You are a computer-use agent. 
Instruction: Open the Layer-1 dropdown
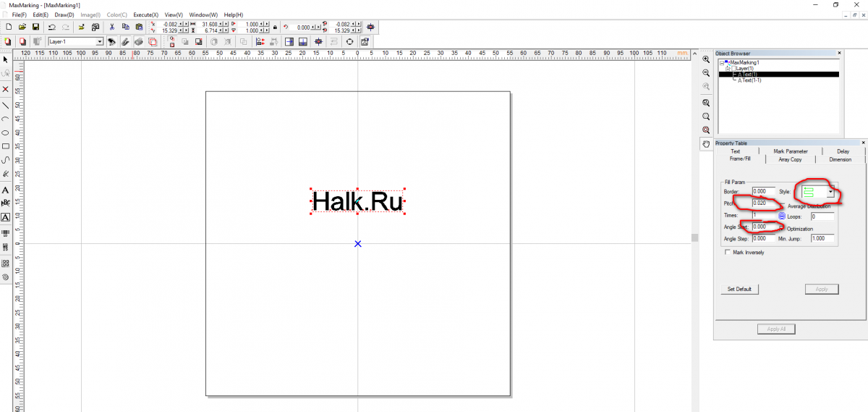pos(100,42)
